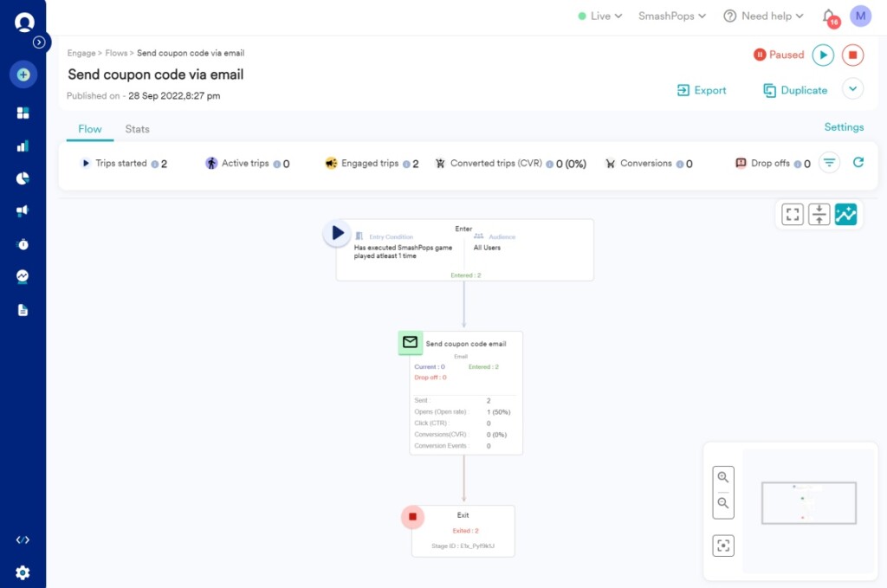The width and height of the screenshot is (887, 588).
Task: Switch to the Stats tab
Action: pyautogui.click(x=137, y=128)
